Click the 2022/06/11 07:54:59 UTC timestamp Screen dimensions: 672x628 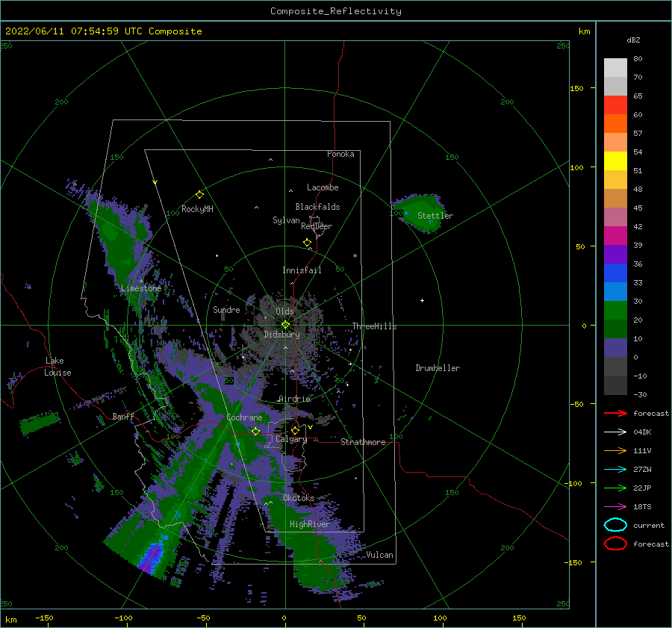tap(73, 31)
